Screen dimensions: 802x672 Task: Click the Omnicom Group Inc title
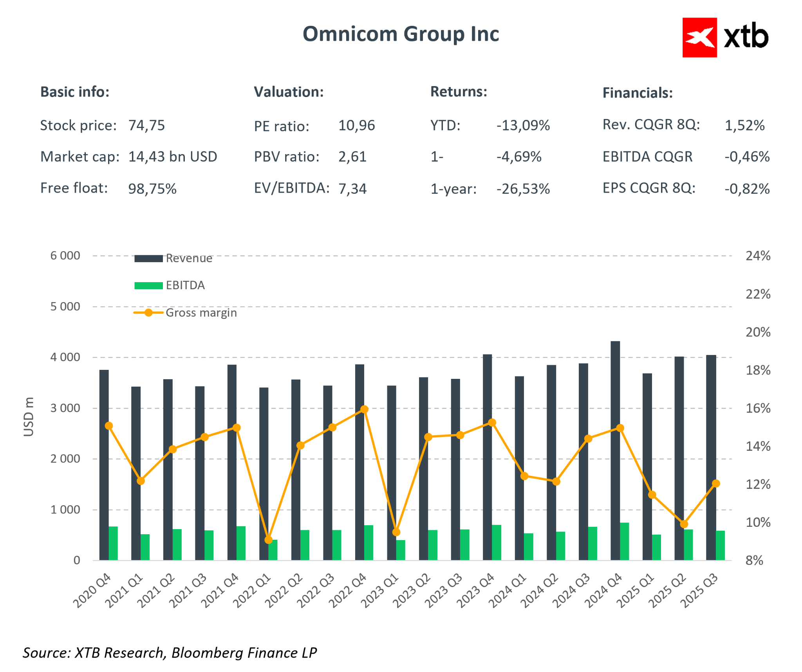(x=401, y=34)
